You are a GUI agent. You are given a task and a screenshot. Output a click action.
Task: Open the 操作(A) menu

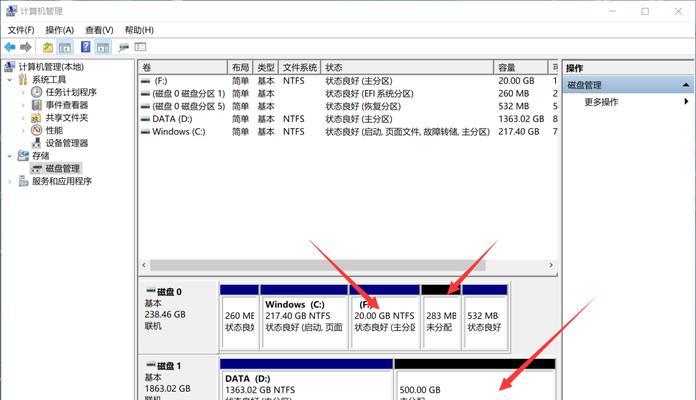pyautogui.click(x=59, y=30)
